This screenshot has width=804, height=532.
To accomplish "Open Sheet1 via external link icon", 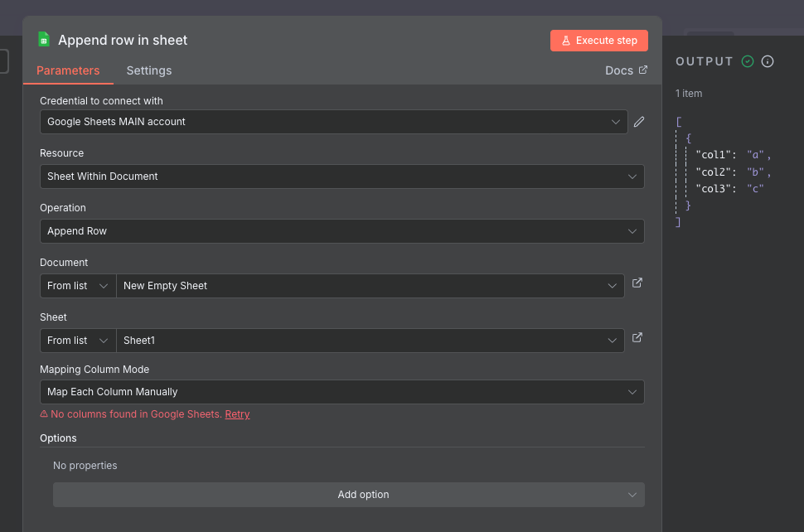I will coord(637,337).
